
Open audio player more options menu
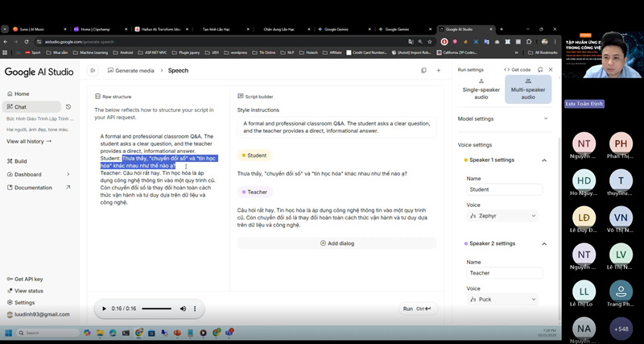(x=195, y=309)
